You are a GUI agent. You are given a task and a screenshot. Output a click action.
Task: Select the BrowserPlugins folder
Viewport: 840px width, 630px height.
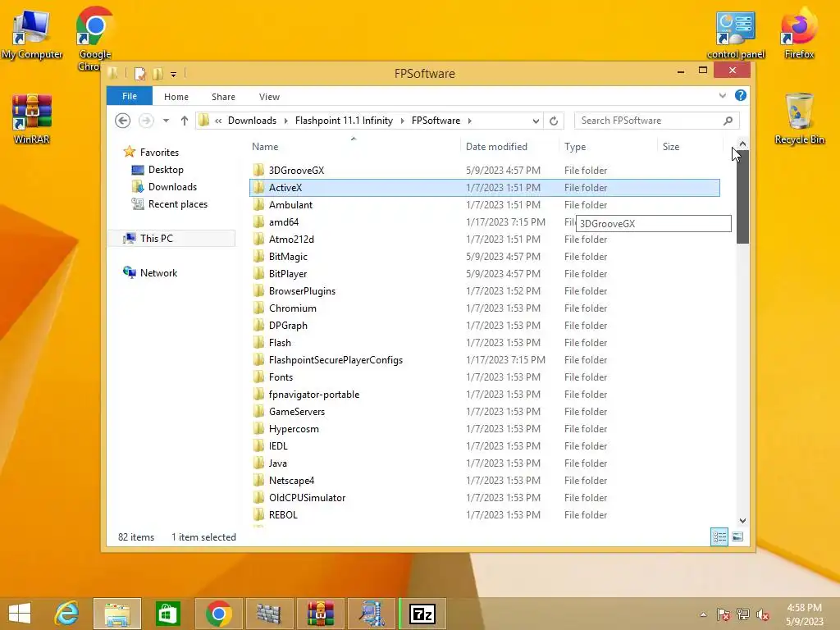pyautogui.click(x=484, y=291)
